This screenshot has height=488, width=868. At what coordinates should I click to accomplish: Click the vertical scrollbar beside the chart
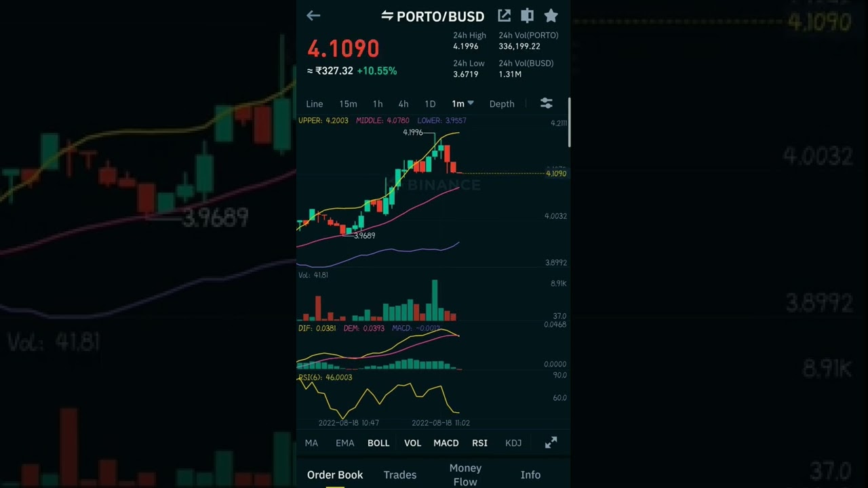coord(570,122)
